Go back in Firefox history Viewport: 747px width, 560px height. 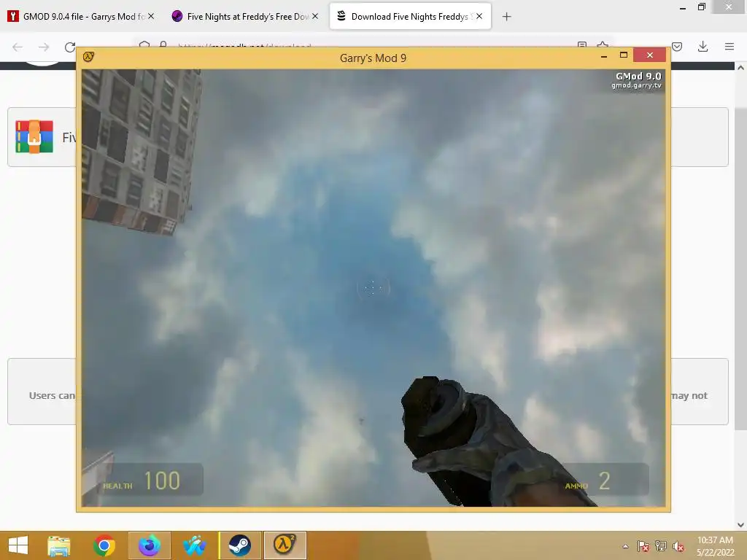click(18, 47)
